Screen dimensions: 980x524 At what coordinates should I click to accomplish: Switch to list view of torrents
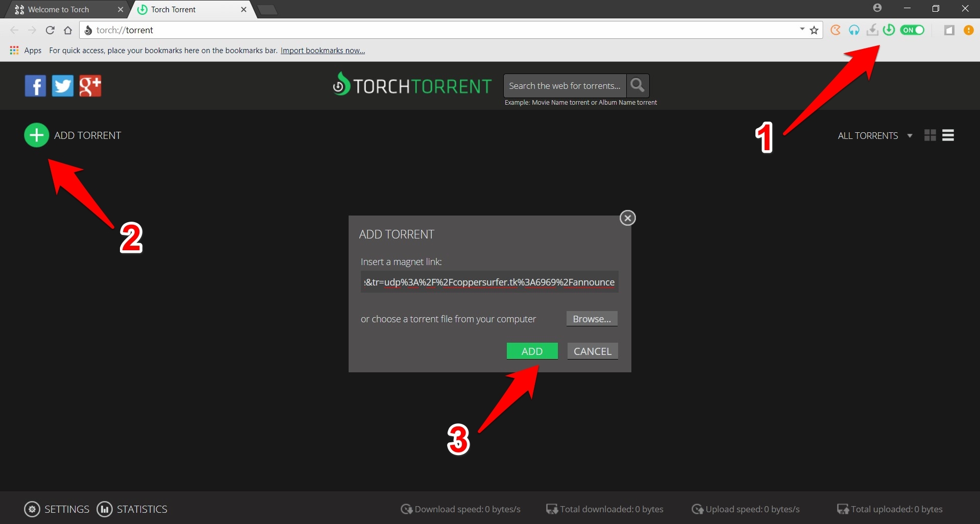(948, 135)
